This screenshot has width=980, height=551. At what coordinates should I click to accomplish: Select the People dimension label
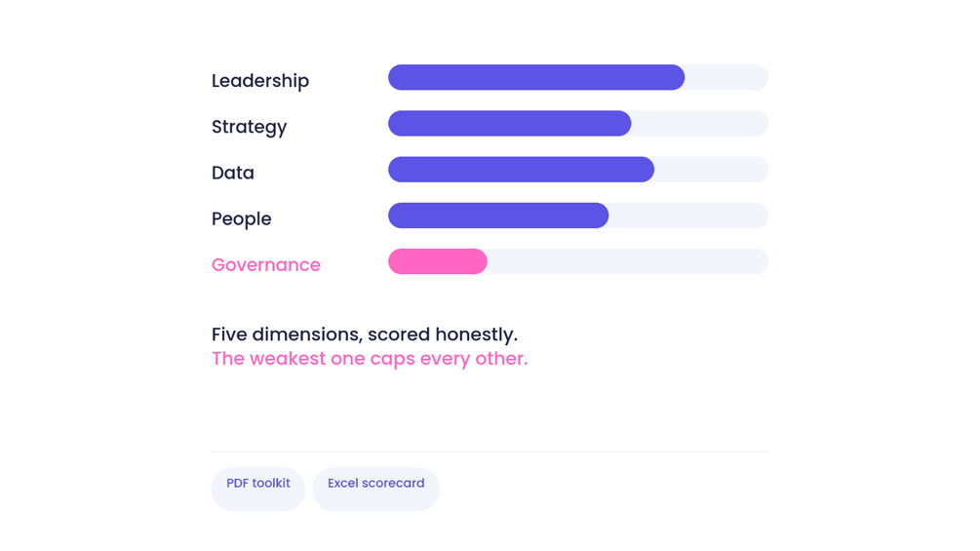click(241, 218)
